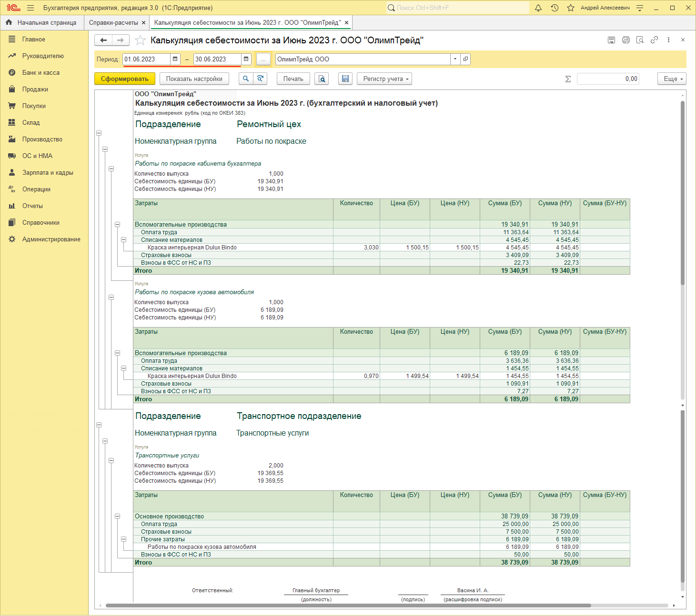Open calendar for start date 01.06.2023

click(x=175, y=59)
